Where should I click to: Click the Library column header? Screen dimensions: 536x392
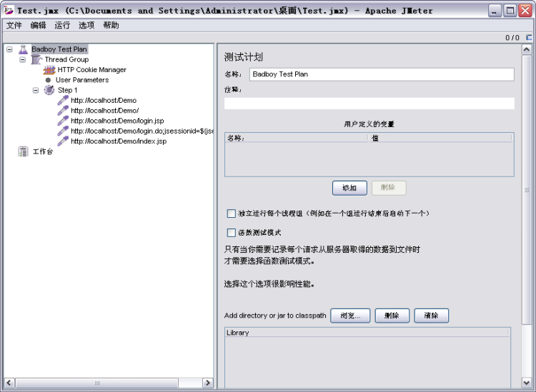[x=367, y=333]
